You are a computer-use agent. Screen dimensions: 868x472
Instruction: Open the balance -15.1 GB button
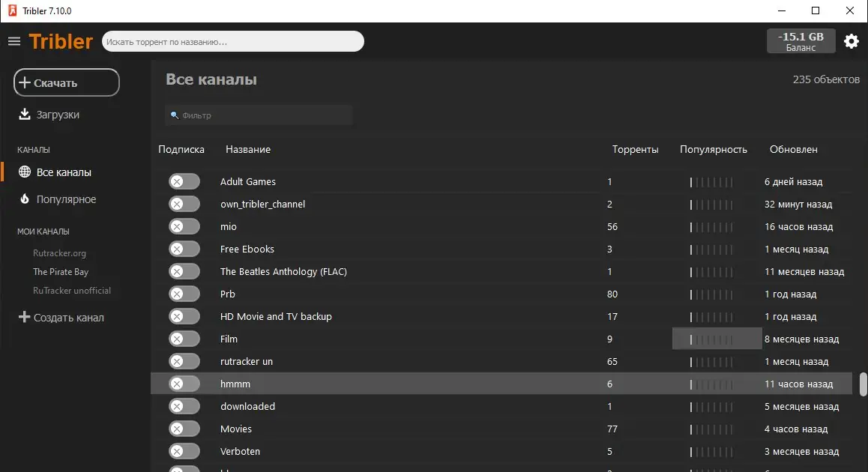click(x=801, y=41)
